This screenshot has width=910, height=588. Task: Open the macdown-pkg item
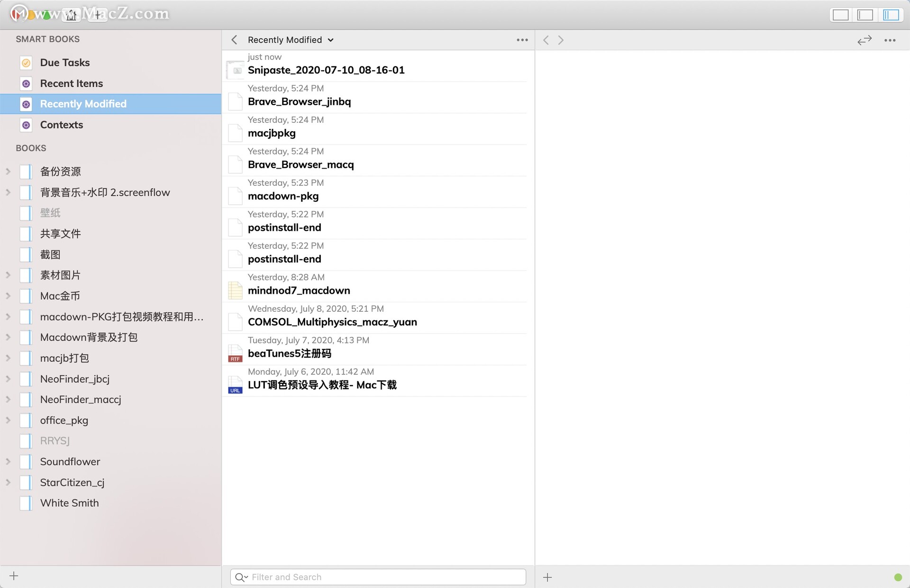[x=374, y=192]
